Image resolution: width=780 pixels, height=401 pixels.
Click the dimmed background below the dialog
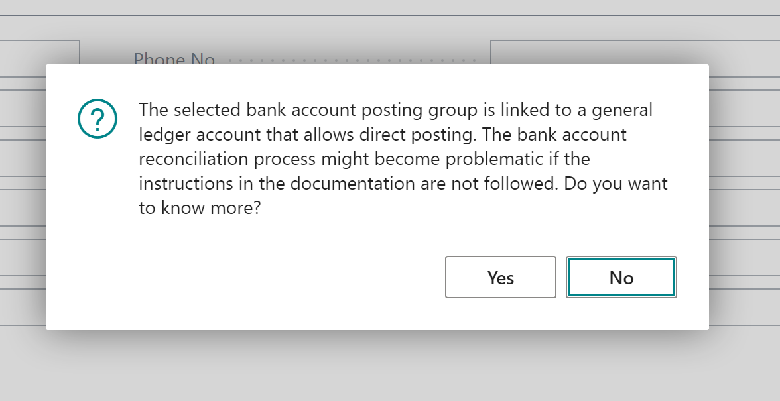[390, 366]
